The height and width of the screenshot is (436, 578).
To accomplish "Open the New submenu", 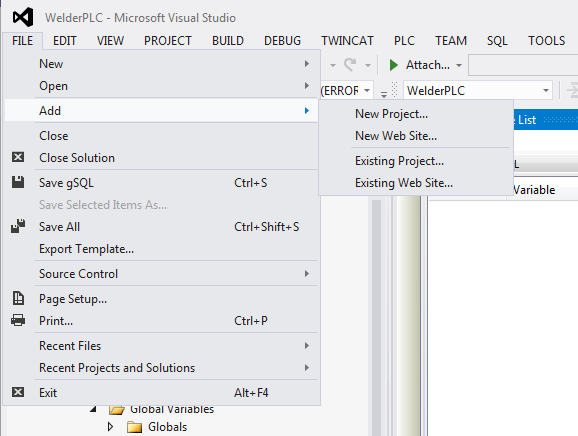I will [161, 64].
